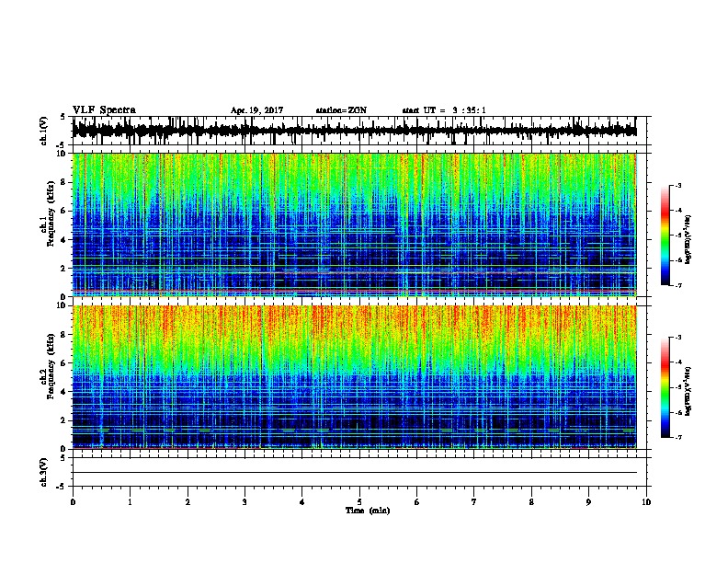Click the "-3" label on ch.1 color scale
This screenshot has width=728, height=563.
(x=677, y=185)
